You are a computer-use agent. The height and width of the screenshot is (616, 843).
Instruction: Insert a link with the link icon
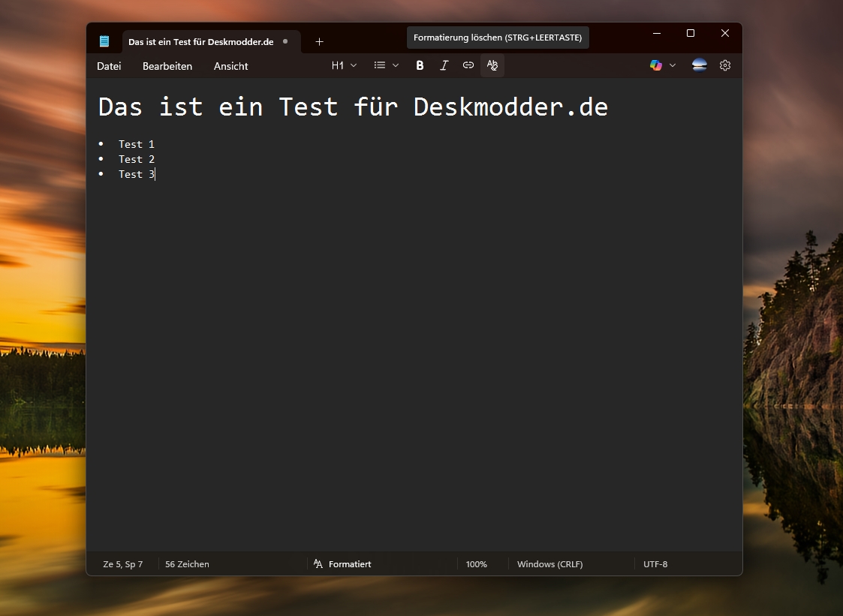(x=468, y=65)
